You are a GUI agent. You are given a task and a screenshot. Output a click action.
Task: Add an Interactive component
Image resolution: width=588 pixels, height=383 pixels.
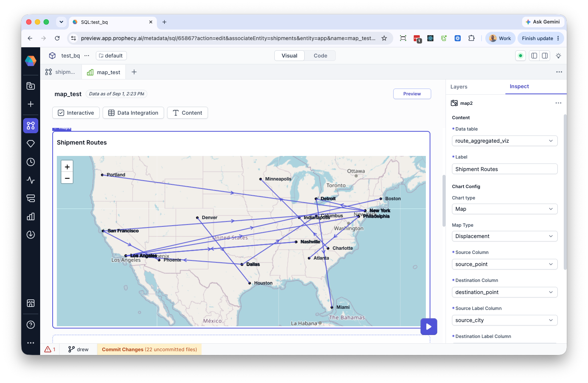pyautogui.click(x=76, y=113)
